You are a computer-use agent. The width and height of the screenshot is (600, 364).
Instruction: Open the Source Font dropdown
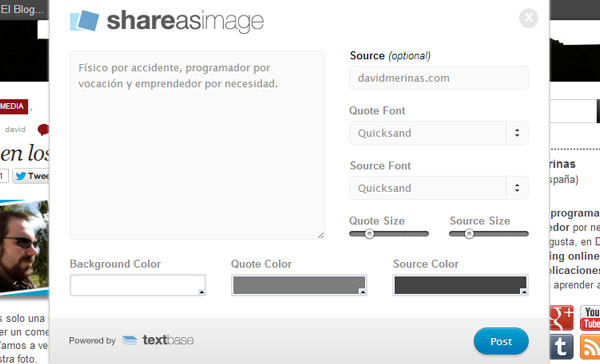(x=439, y=188)
